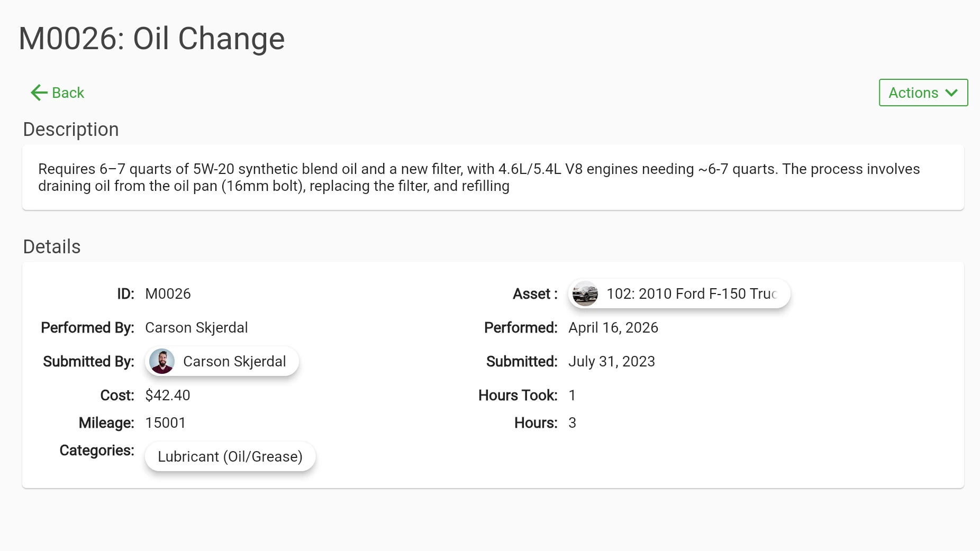Click the Description section heading
This screenshot has height=551, width=980.
(x=71, y=130)
